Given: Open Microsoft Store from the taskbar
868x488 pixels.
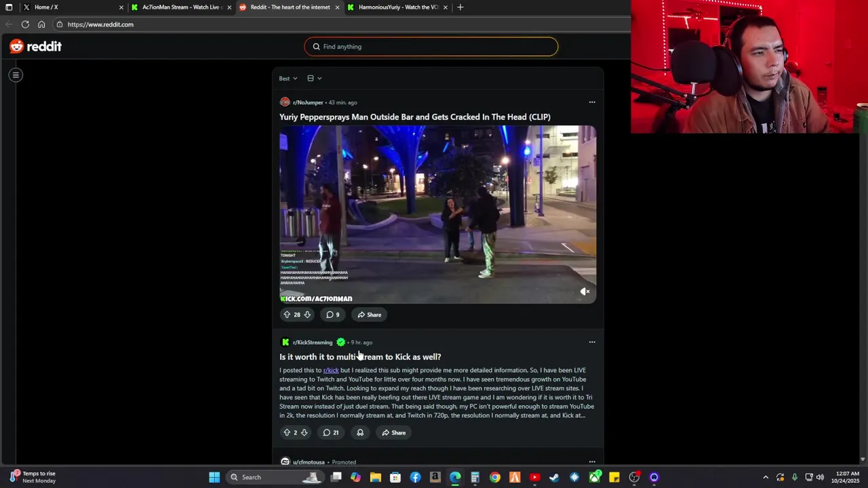Looking at the screenshot, I should point(395,477).
